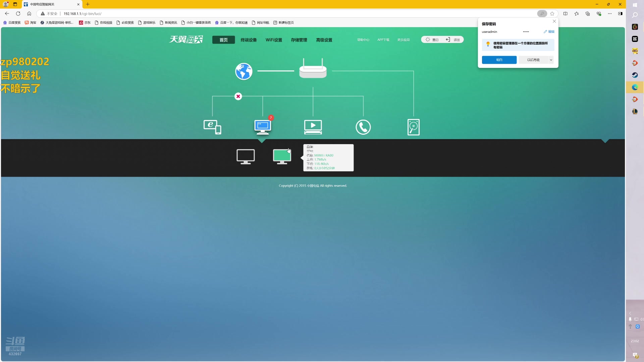Viewport: 644px width, 362px height.
Task: Go back with browser back arrow
Action: pos(7,14)
